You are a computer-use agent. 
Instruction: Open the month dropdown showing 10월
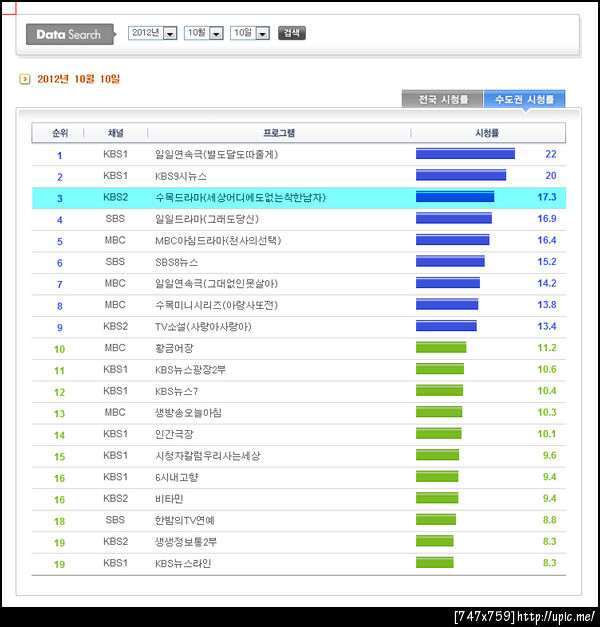204,33
